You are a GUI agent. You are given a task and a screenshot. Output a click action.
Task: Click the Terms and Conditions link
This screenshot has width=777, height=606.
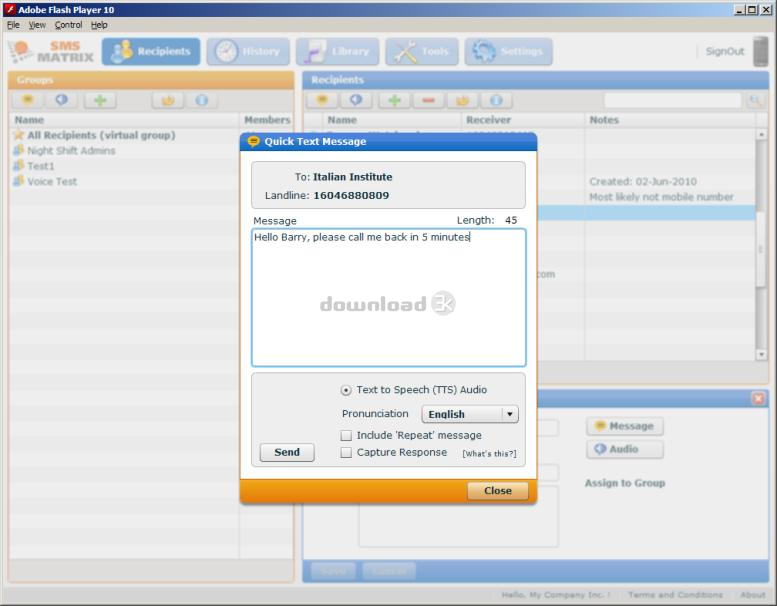click(x=675, y=594)
